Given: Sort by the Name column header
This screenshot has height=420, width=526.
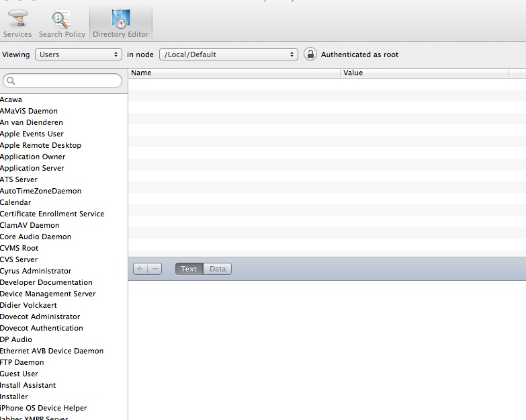Looking at the screenshot, I should [234, 73].
